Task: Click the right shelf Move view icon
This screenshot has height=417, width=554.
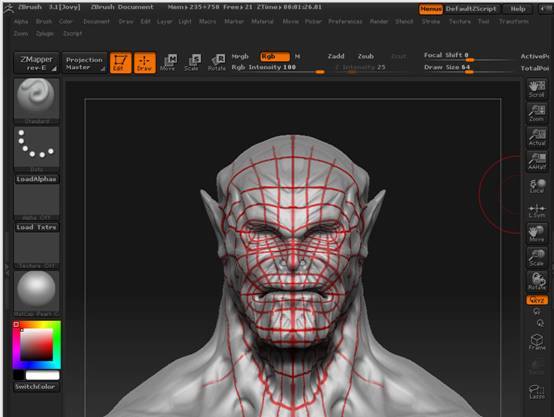Action: [537, 233]
